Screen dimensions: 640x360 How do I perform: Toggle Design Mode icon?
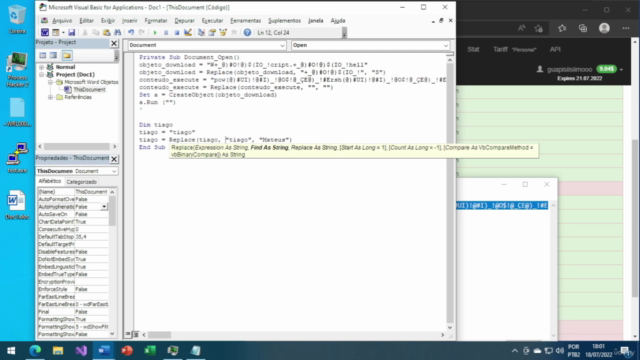click(188, 33)
